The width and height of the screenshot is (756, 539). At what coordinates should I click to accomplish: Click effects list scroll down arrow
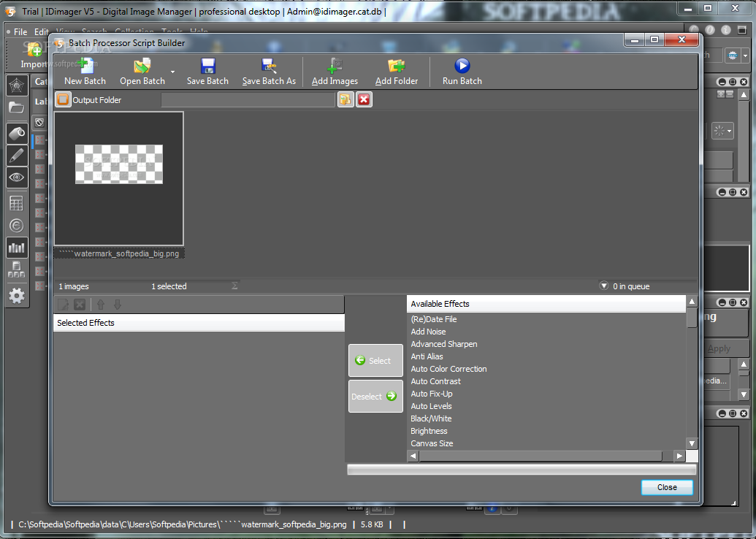692,443
